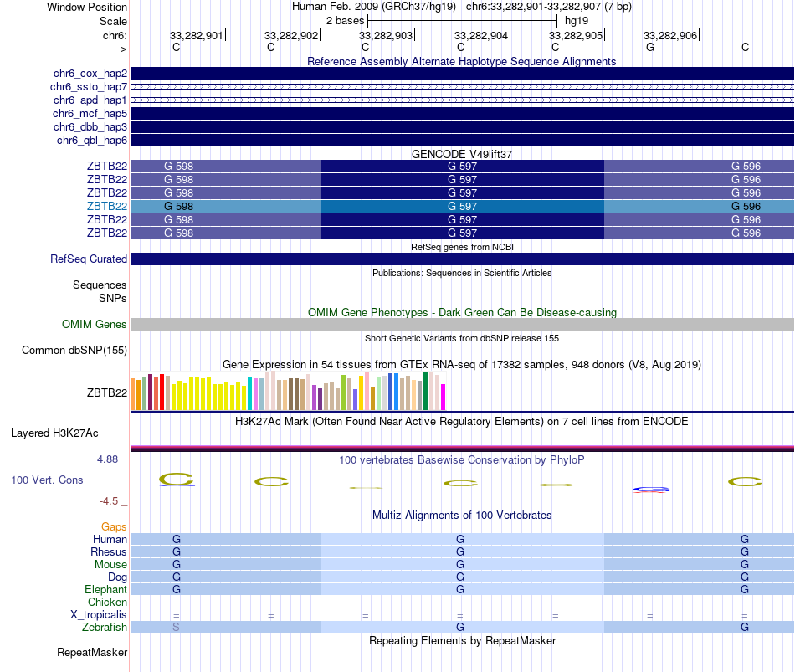Click Repeating Elements by RepeatMasker title
The width and height of the screenshot is (795, 672).
click(463, 640)
